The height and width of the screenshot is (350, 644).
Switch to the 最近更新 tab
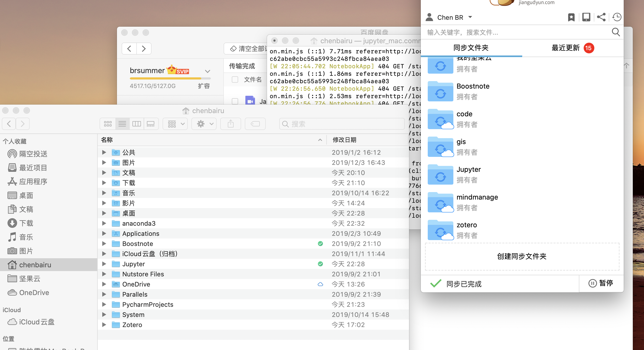tap(572, 48)
